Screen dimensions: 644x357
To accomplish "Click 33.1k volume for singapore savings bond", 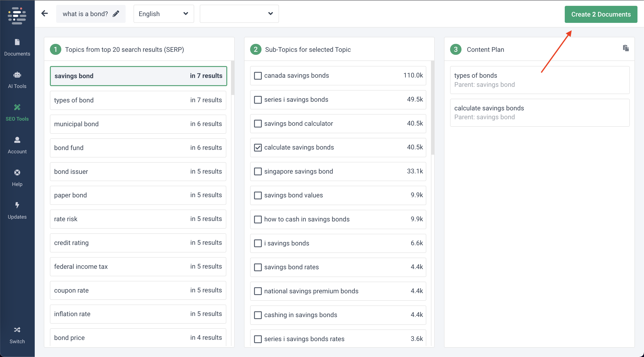I will (x=415, y=171).
